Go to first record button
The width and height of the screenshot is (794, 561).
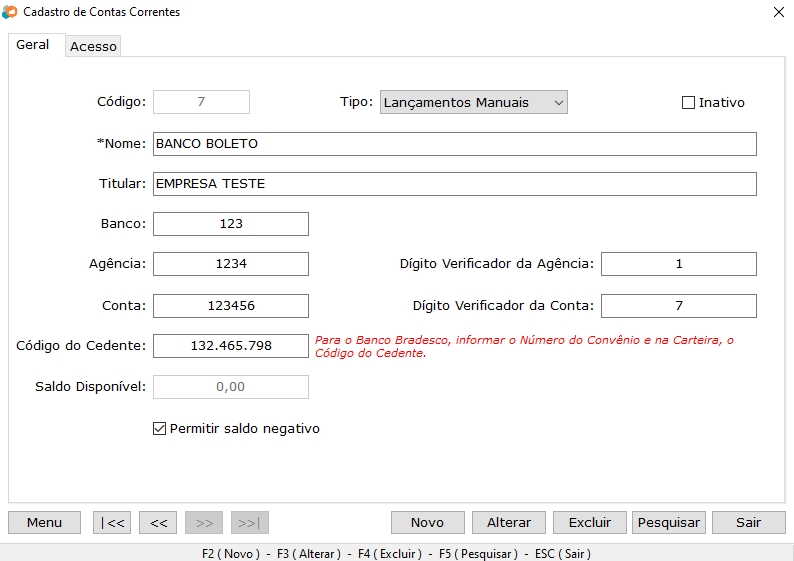(x=112, y=523)
